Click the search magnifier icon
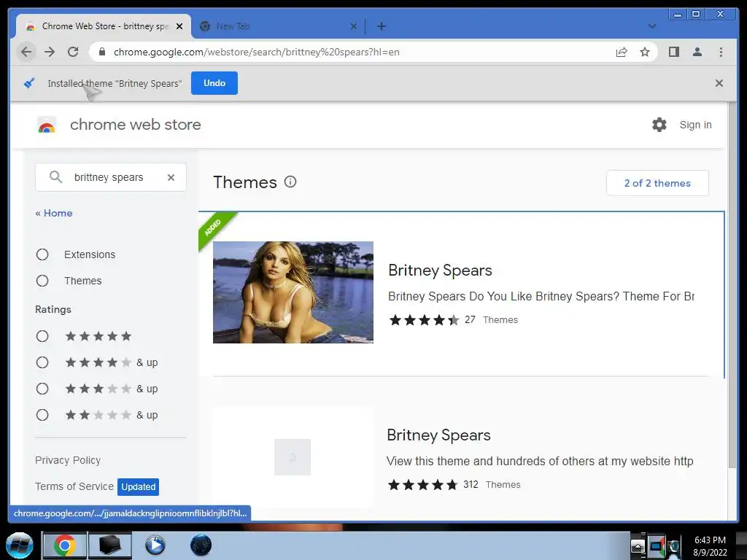This screenshot has width=747, height=560. point(55,177)
